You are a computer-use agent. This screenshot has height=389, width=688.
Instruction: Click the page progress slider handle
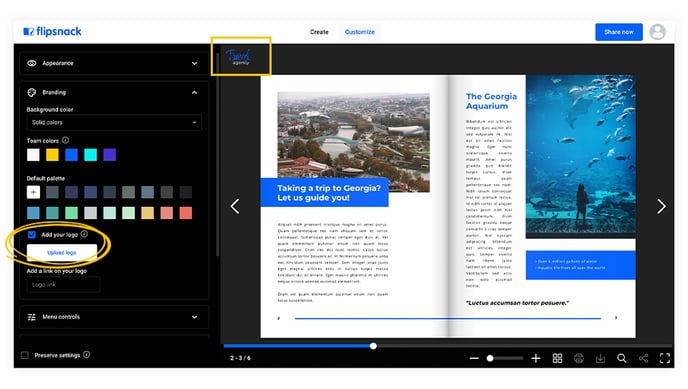(x=373, y=346)
